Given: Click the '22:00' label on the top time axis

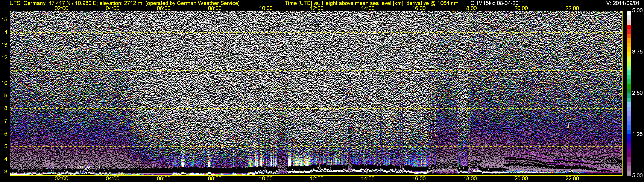Looking at the screenshot, I should tap(572, 8).
